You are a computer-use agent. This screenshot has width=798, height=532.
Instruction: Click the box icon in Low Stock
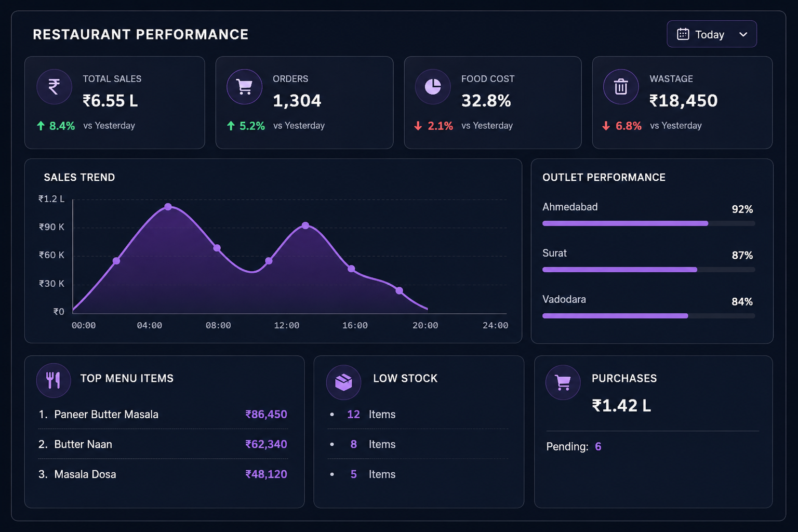point(343,382)
